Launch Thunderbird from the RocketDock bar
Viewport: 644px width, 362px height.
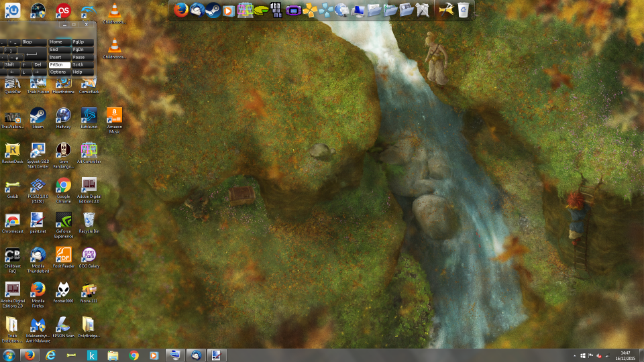point(197,10)
